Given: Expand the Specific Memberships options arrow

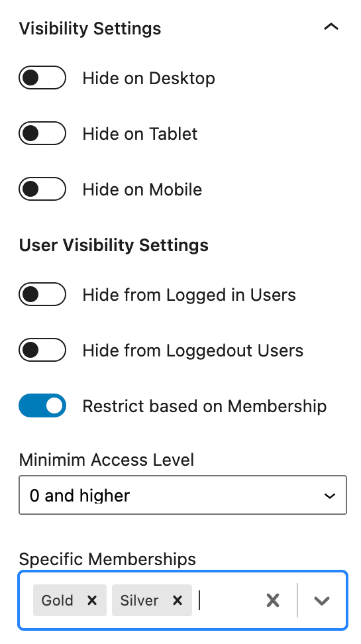Looking at the screenshot, I should coord(321,600).
